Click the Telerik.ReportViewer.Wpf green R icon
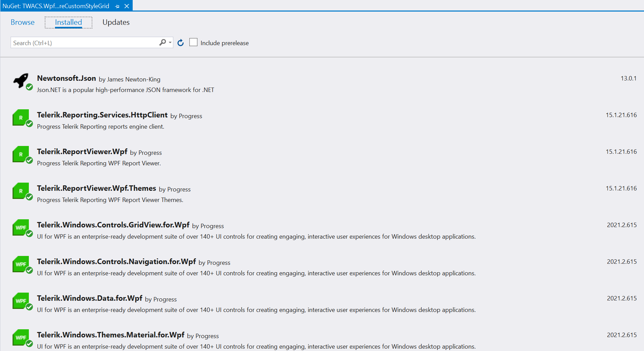 coord(21,154)
